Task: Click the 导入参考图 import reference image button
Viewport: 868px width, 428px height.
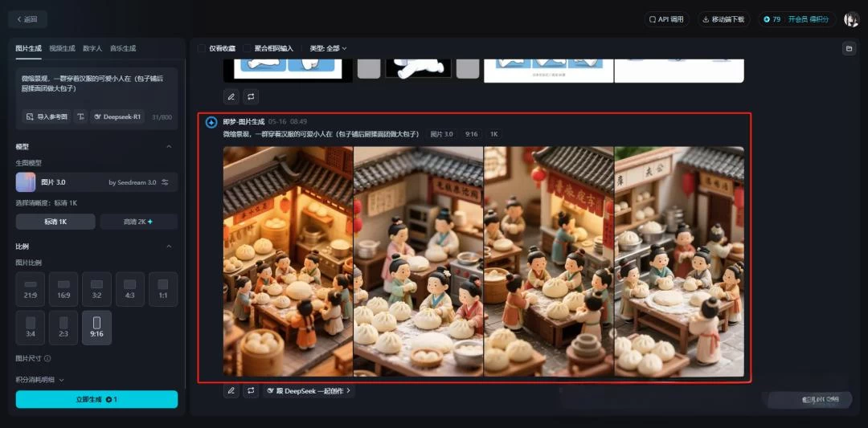Action: coord(47,116)
